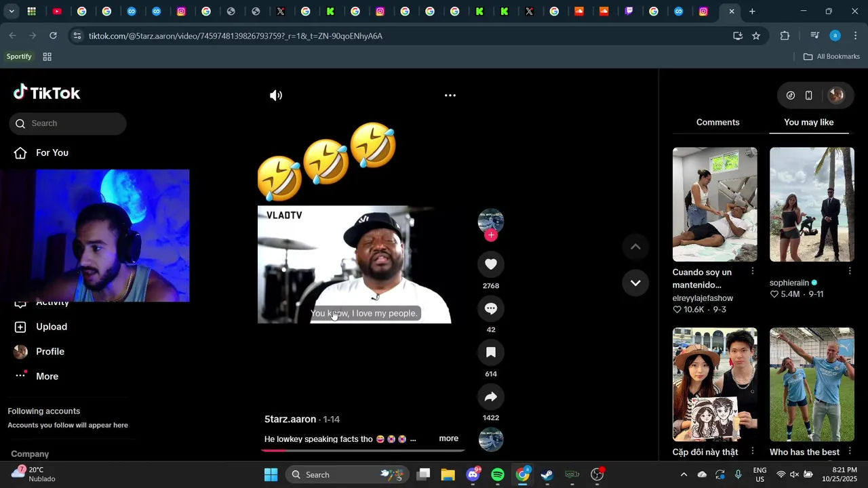
Task: Open the tab search dropdown arrow
Action: [x=12, y=12]
